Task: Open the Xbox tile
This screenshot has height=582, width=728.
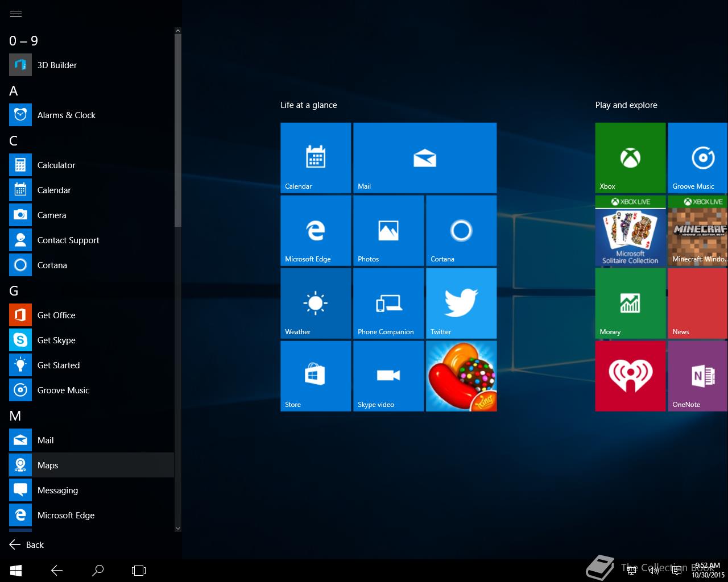Action: pos(630,158)
